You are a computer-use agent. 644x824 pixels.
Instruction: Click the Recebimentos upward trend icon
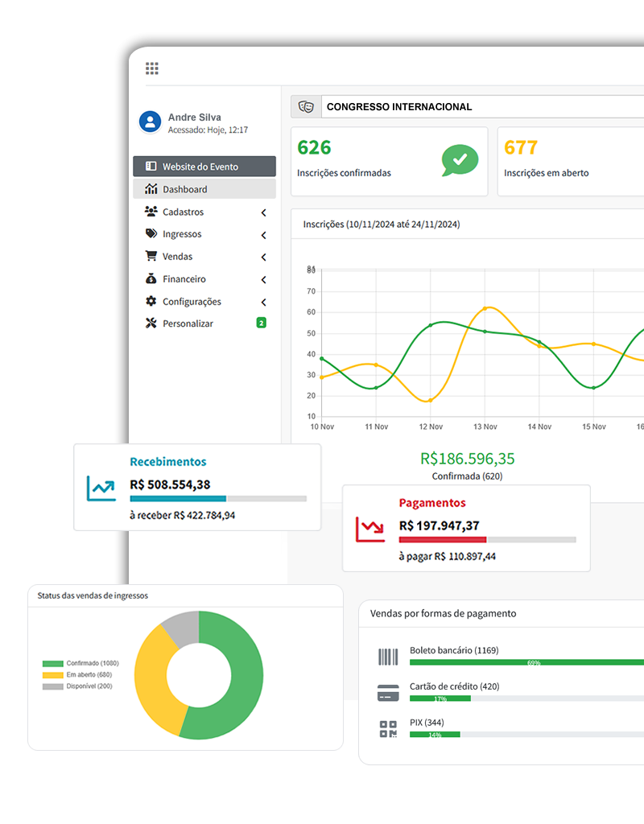pyautogui.click(x=101, y=488)
